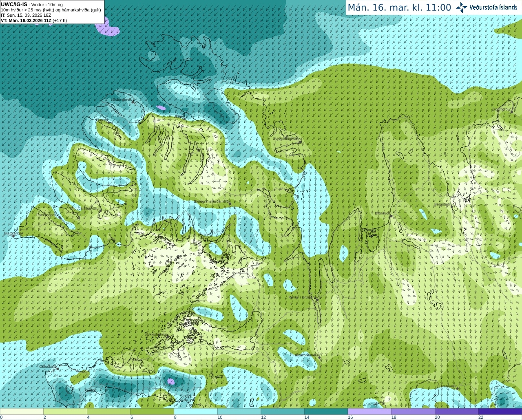Click the 18–20 m/s purple legend swatch
This screenshot has height=420, width=522.
pos(413,411)
